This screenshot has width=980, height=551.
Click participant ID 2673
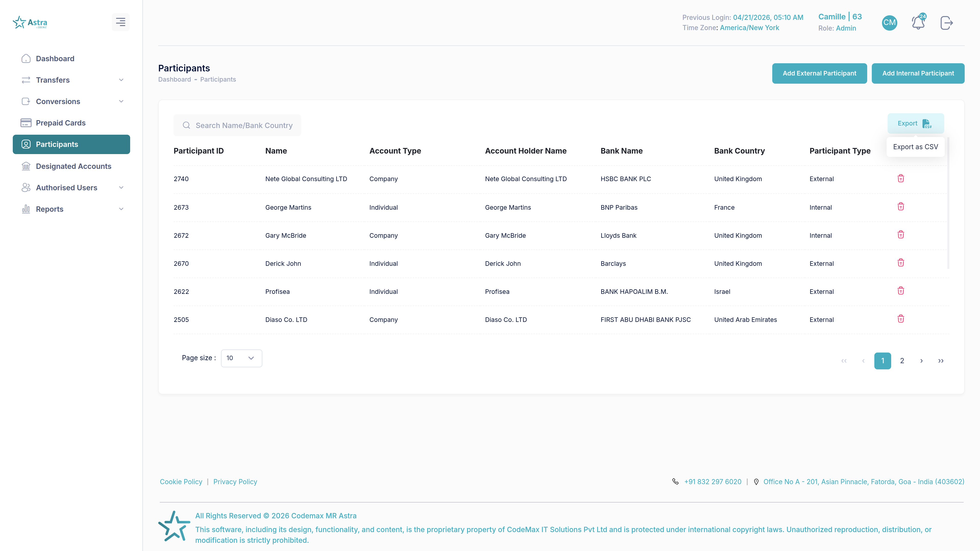[x=181, y=207]
